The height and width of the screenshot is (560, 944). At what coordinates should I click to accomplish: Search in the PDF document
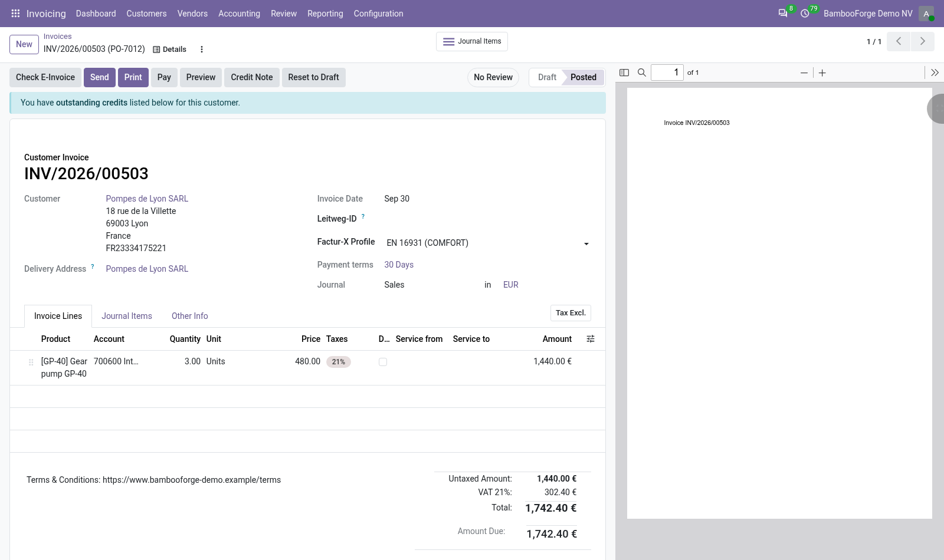coord(642,73)
